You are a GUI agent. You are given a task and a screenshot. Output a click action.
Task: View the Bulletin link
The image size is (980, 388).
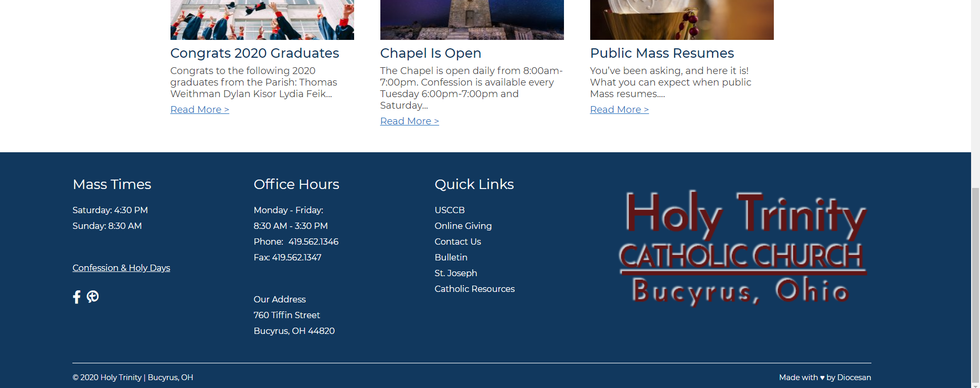point(451,257)
